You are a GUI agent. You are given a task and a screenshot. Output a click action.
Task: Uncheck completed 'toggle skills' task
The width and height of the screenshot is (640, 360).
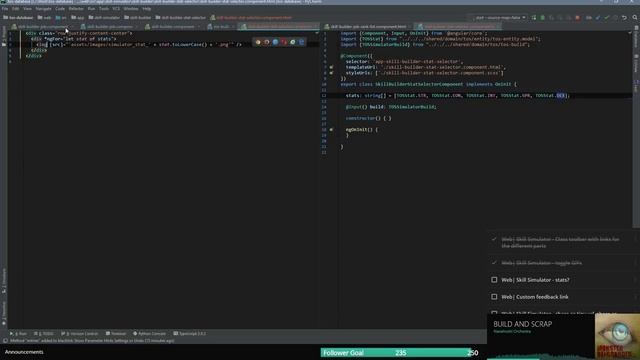click(x=494, y=263)
